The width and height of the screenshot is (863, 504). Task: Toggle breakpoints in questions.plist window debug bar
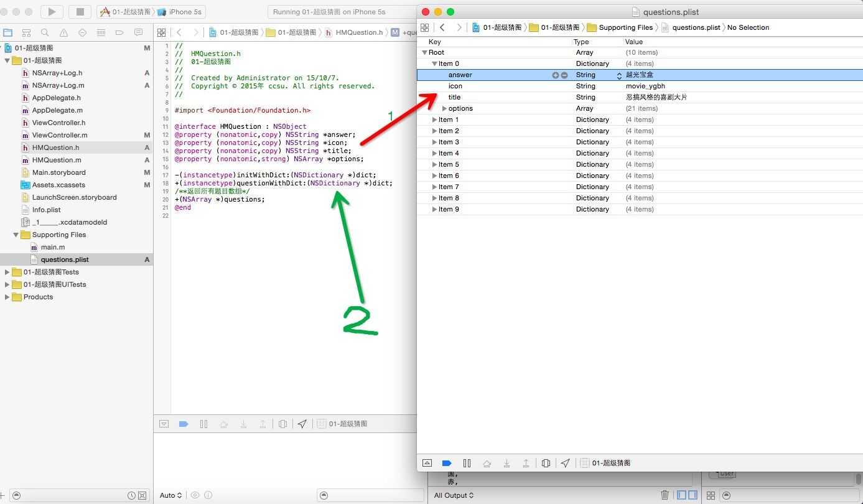[x=447, y=463]
